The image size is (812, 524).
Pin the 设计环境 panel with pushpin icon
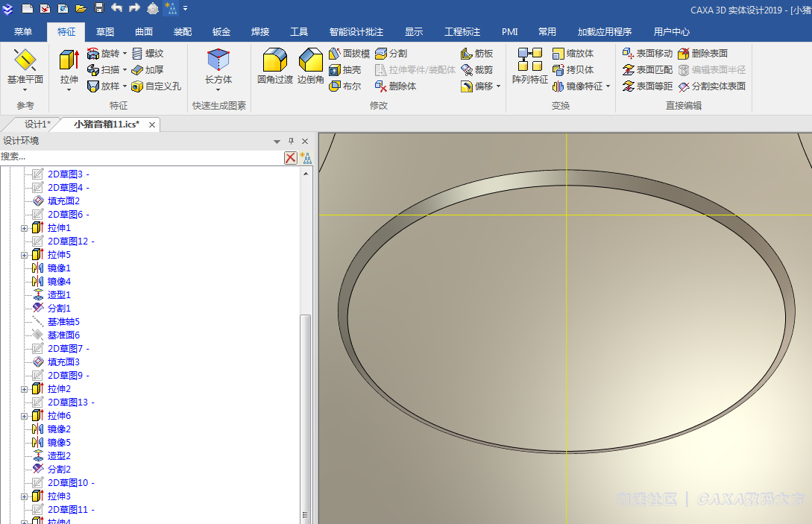291,141
